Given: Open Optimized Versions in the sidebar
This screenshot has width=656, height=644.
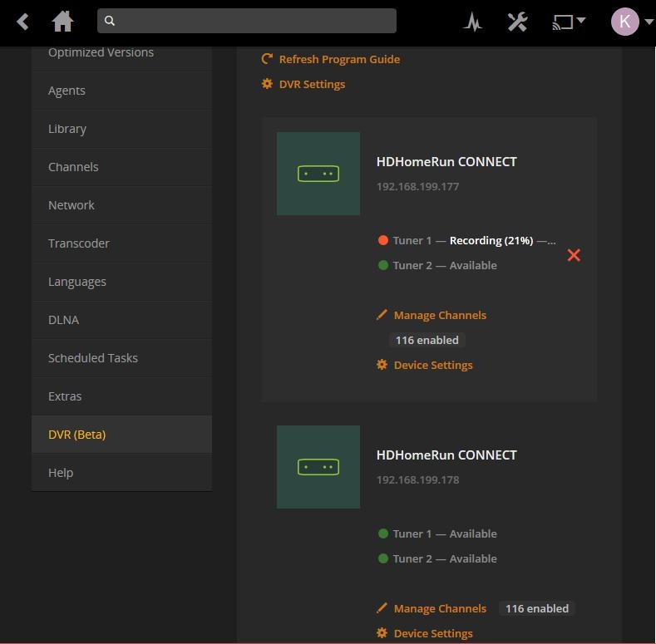Looking at the screenshot, I should pos(121,56).
